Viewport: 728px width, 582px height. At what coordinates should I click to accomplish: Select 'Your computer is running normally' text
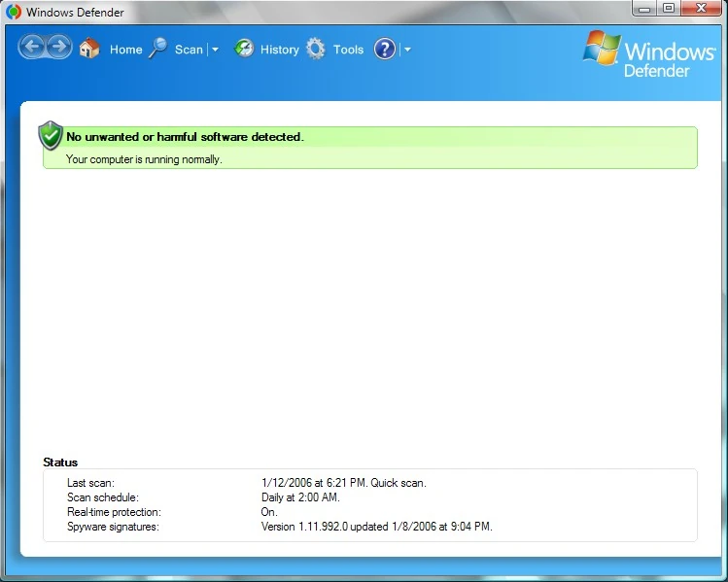(x=144, y=159)
